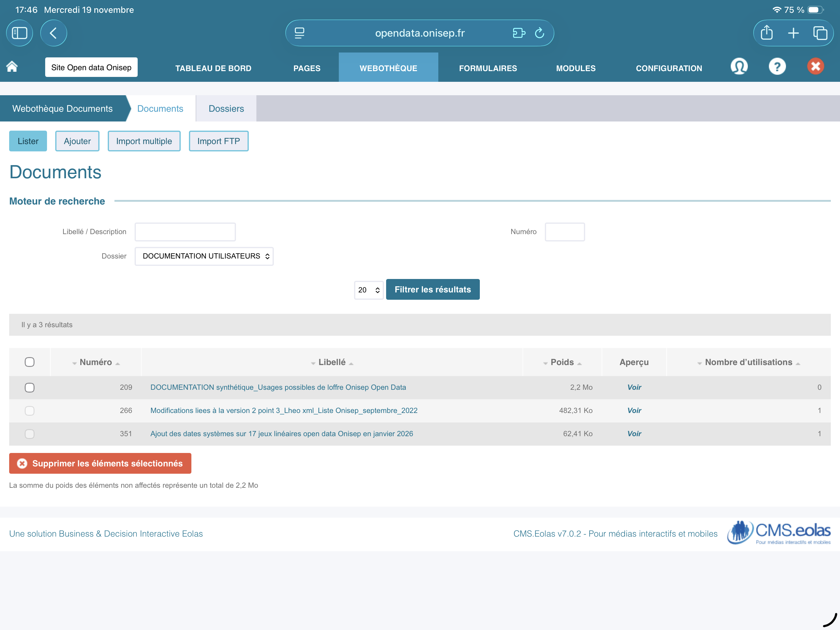Reload the page with refresh icon
This screenshot has height=630, width=840.
tap(539, 33)
